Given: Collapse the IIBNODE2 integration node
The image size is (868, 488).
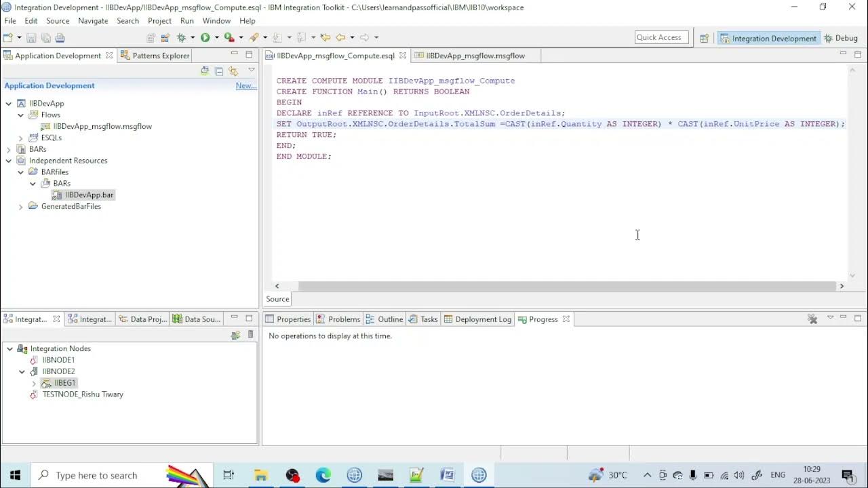Looking at the screenshot, I should (22, 371).
